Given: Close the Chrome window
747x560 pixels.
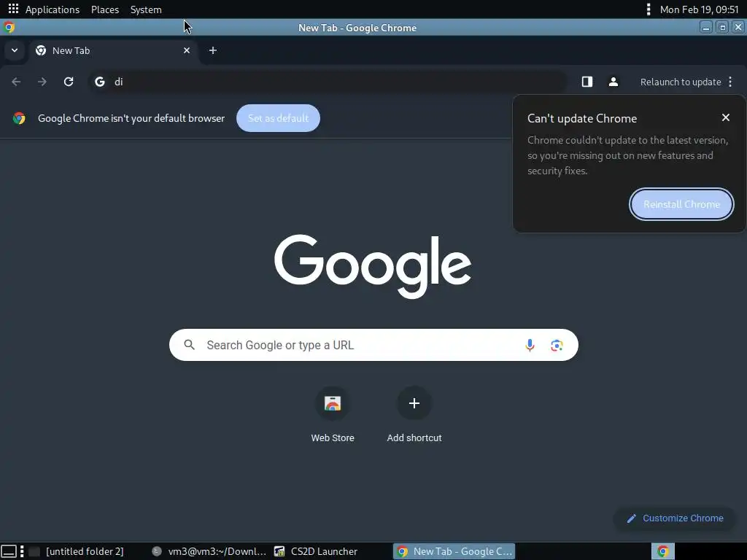Looking at the screenshot, I should pos(738,28).
